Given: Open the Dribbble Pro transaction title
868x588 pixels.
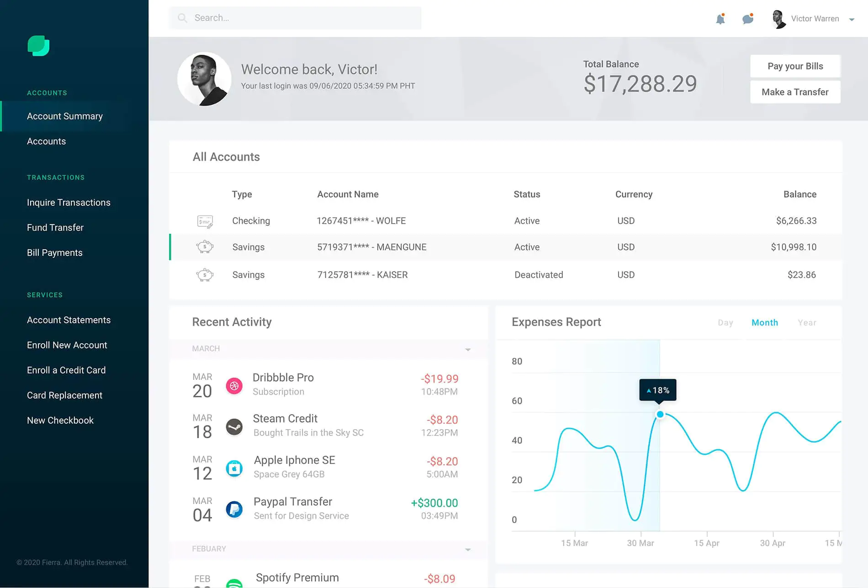Looking at the screenshot, I should [x=283, y=378].
